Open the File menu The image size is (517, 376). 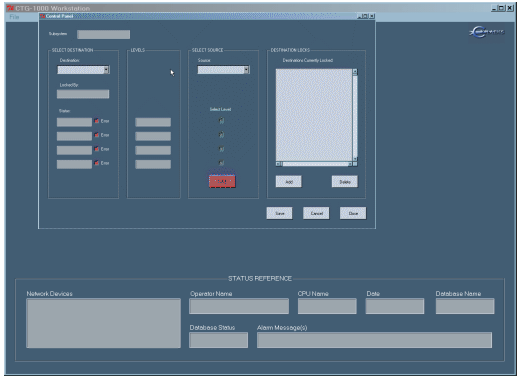(14, 17)
